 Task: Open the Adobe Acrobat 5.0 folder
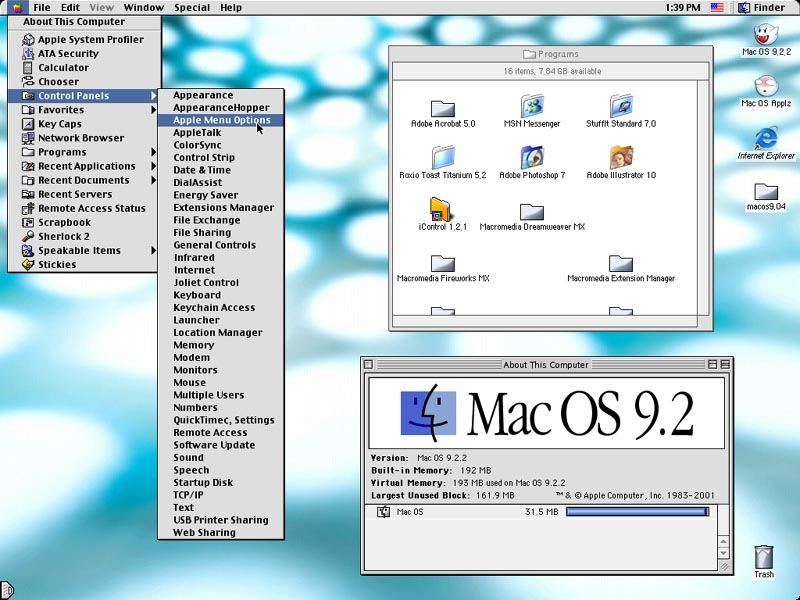click(443, 108)
